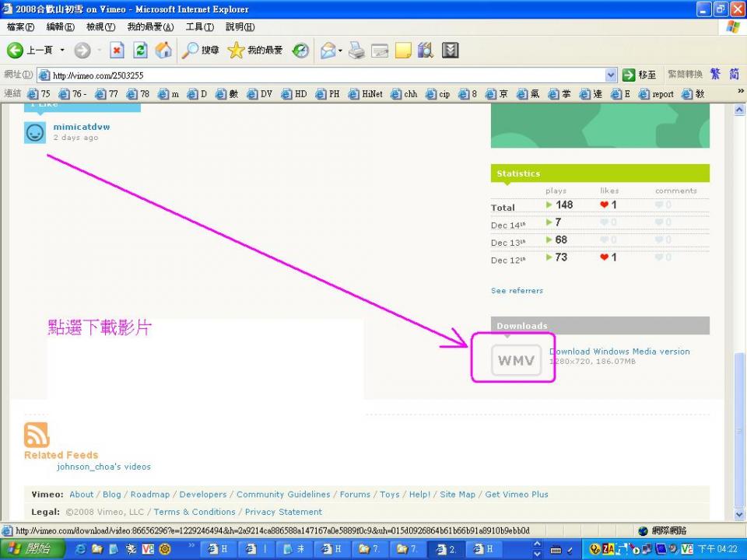Click the WMV download icon
The height and width of the screenshot is (560, 747).
pyautogui.click(x=516, y=360)
